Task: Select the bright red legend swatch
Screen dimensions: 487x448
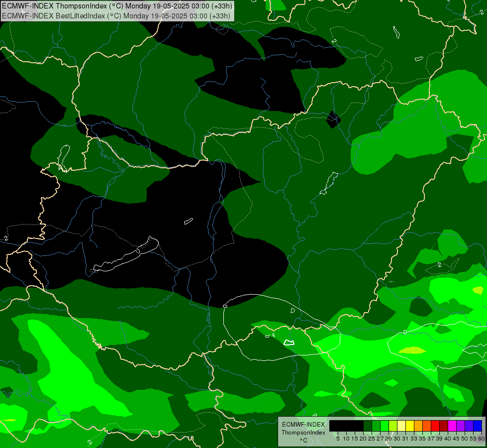Action: 435,426
